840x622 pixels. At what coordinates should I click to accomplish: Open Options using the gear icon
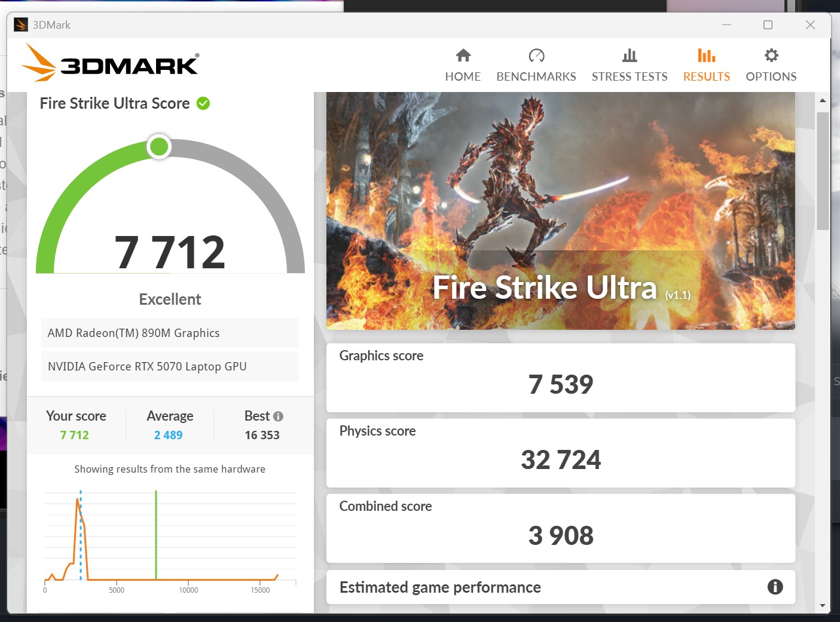coord(771,56)
